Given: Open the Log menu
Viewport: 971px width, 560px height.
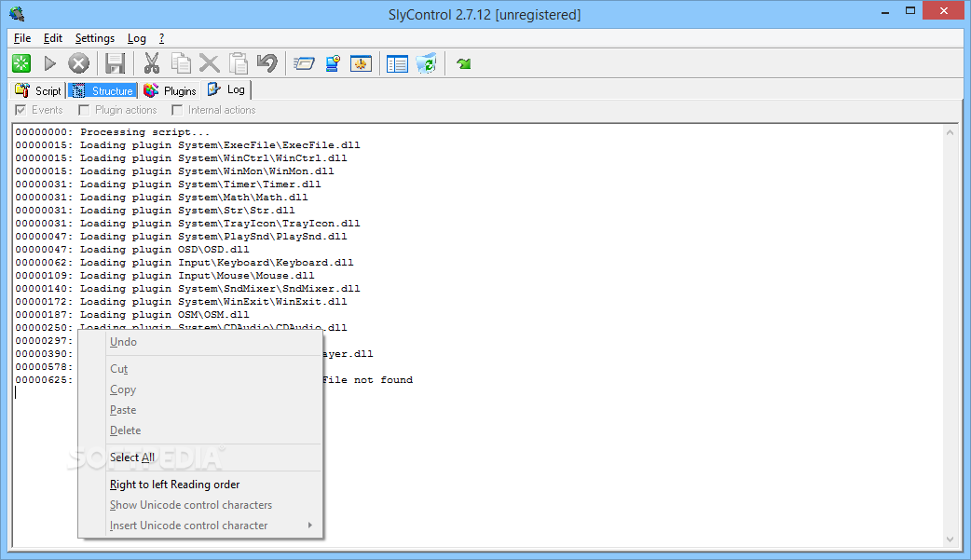Looking at the screenshot, I should click(137, 38).
